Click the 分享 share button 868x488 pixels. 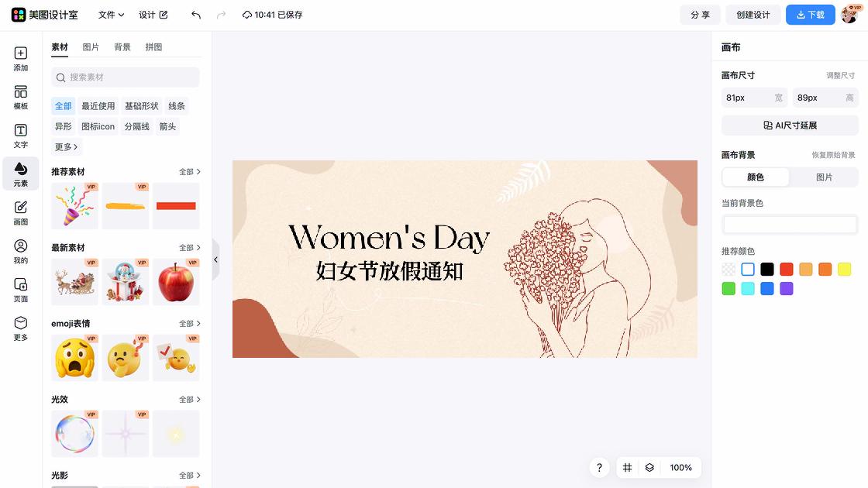pos(701,15)
